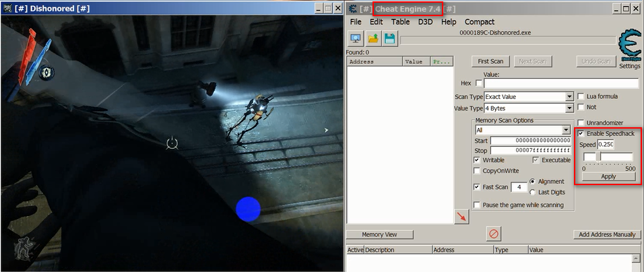Click the open folder load table icon
The height and width of the screenshot is (272, 644).
pyautogui.click(x=373, y=38)
